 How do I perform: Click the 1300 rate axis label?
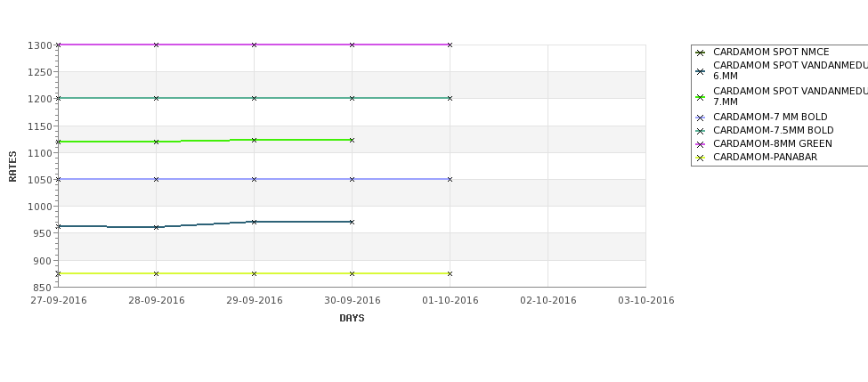click(40, 45)
